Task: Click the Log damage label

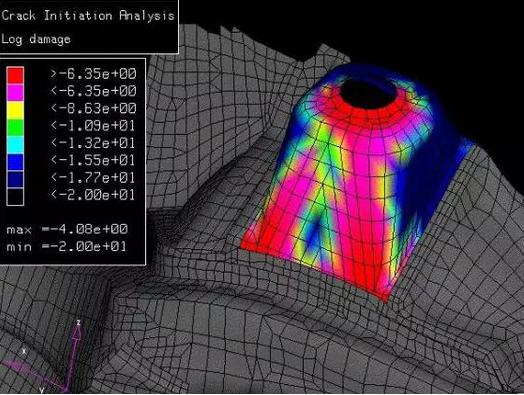Action: coord(36,39)
